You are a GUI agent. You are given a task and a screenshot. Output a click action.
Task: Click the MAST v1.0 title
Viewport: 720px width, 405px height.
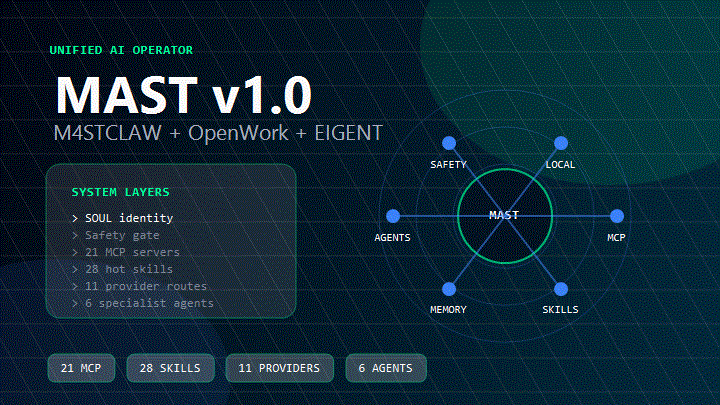[184, 95]
